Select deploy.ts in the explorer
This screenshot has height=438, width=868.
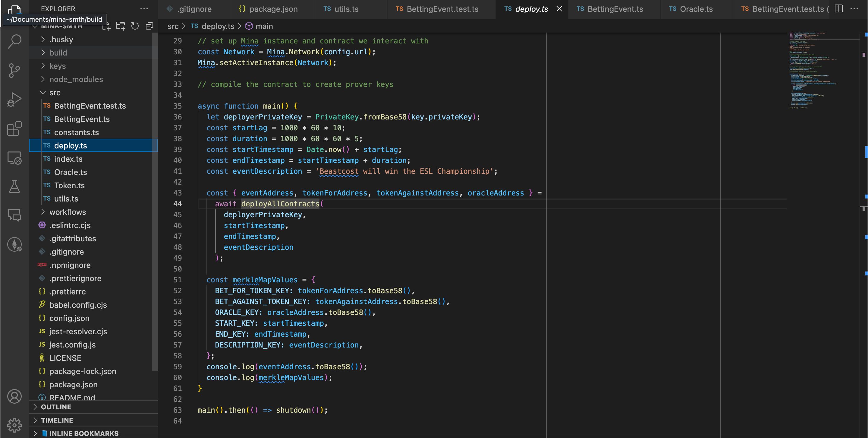point(94,146)
